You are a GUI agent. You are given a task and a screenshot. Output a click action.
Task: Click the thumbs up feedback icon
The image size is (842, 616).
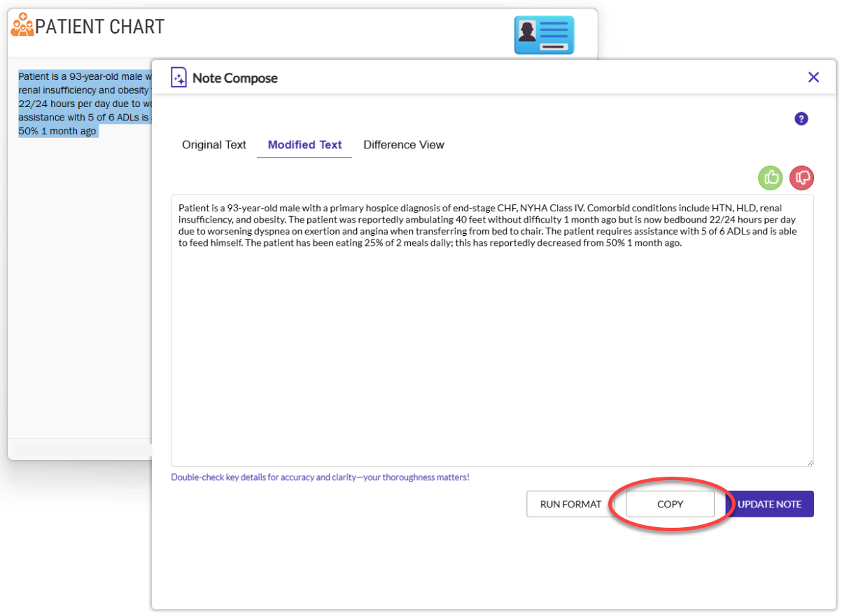pyautogui.click(x=771, y=178)
